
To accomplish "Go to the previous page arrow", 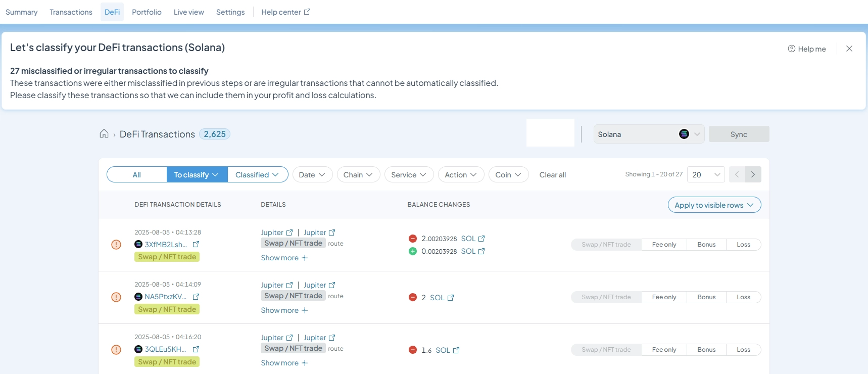I will tap(737, 174).
